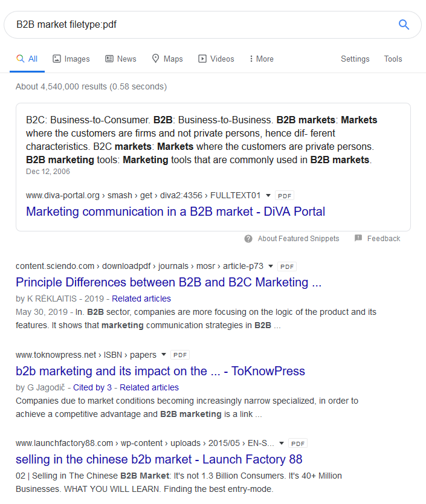Viewport: 426px width, 504px height.
Task: Open the Videos play icon
Action: (202, 59)
